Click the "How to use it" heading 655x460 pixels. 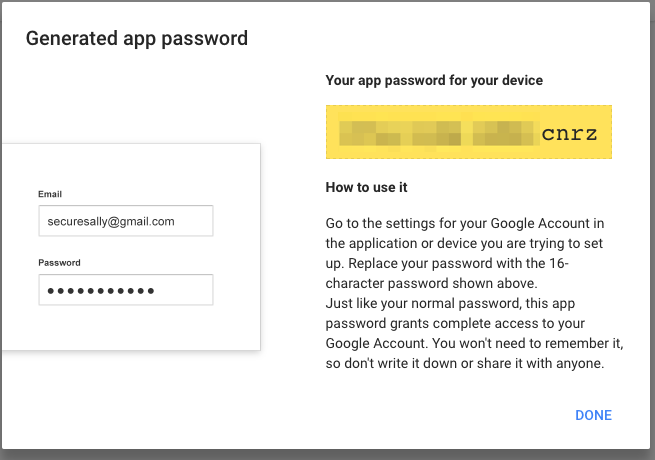367,188
